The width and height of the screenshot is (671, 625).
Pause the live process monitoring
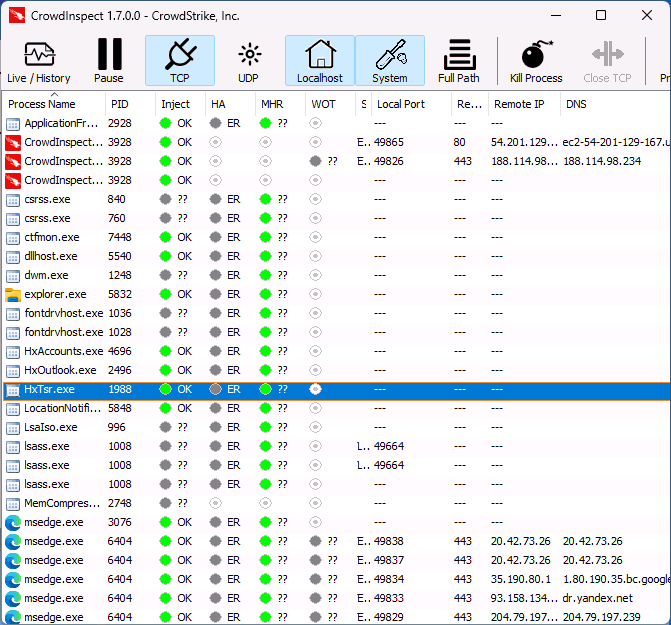coord(109,60)
